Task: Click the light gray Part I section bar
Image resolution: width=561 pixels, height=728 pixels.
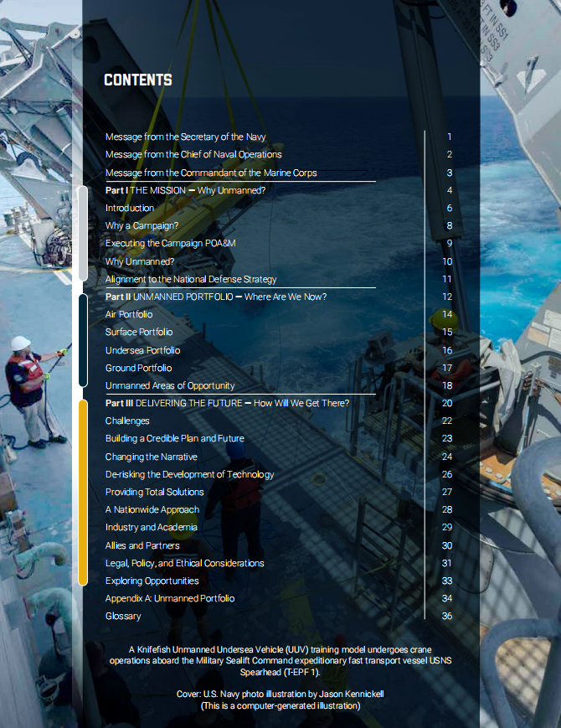Action: [x=83, y=234]
